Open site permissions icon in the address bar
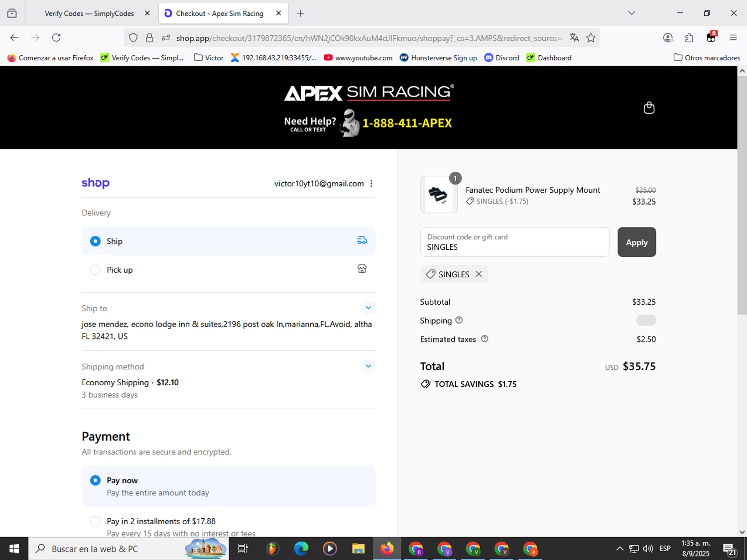 [x=166, y=38]
